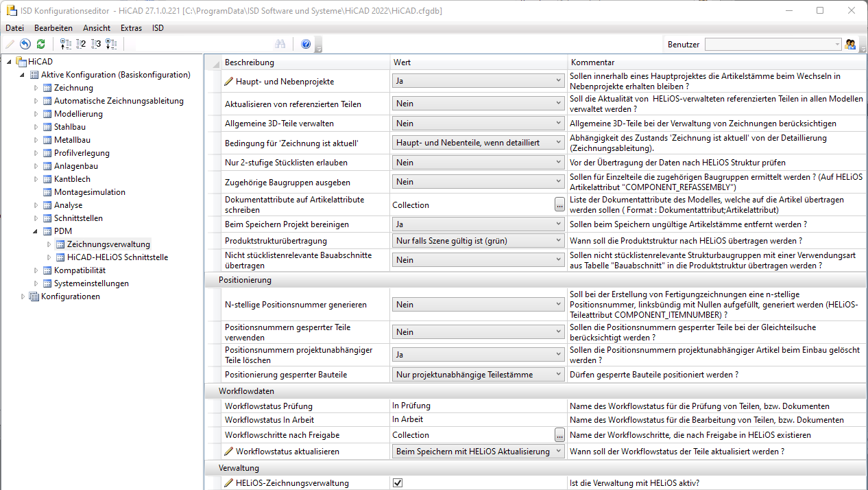Open the Beim Speichern Projekt bereinigen dropdown

coord(479,224)
